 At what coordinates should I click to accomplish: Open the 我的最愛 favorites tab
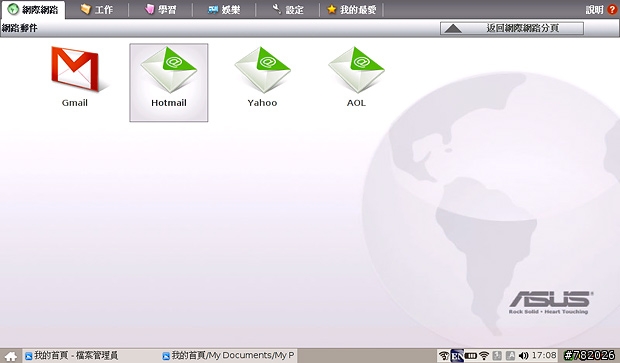coord(351,9)
